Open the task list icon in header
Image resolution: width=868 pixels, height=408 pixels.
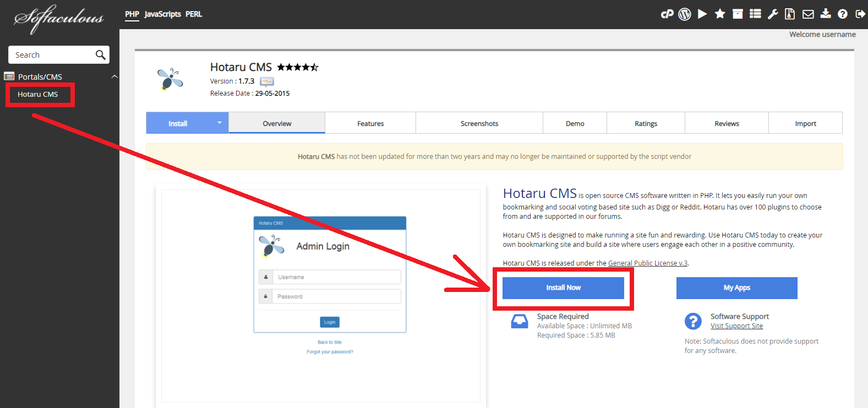click(x=755, y=14)
